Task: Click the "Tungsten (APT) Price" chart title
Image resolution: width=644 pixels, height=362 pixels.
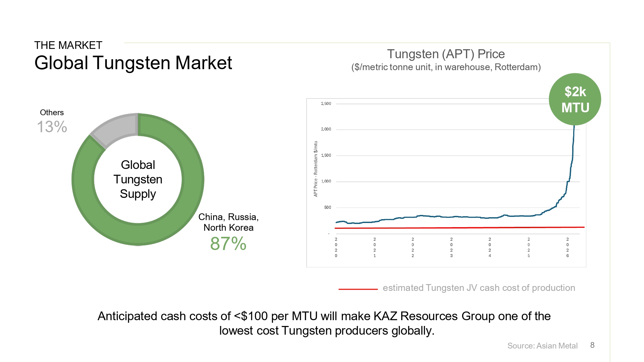Action: (x=446, y=54)
